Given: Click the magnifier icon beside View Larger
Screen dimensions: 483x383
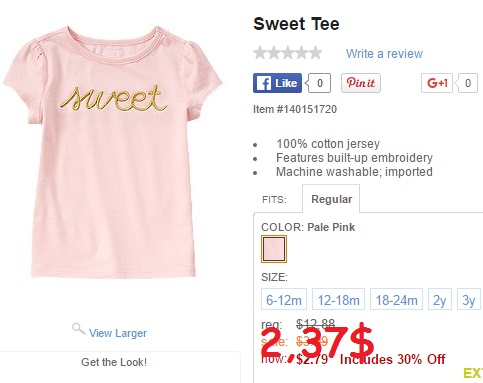Looking at the screenshot, I should (78, 329).
